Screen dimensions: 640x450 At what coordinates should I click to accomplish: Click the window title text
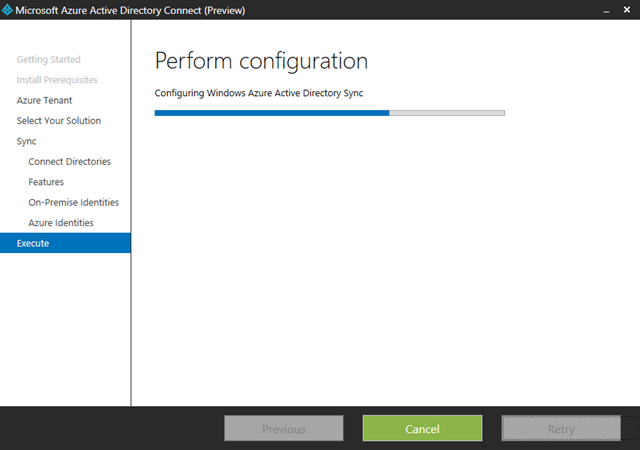(130, 10)
